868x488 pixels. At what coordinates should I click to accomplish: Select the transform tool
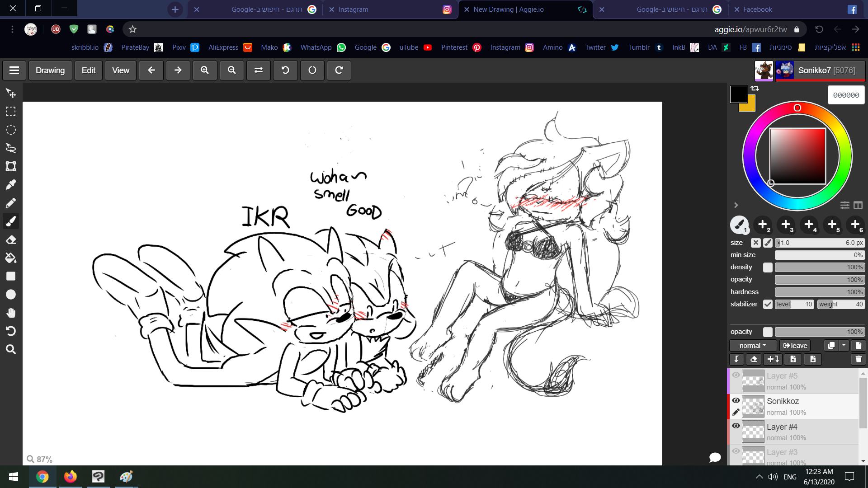pyautogui.click(x=11, y=166)
